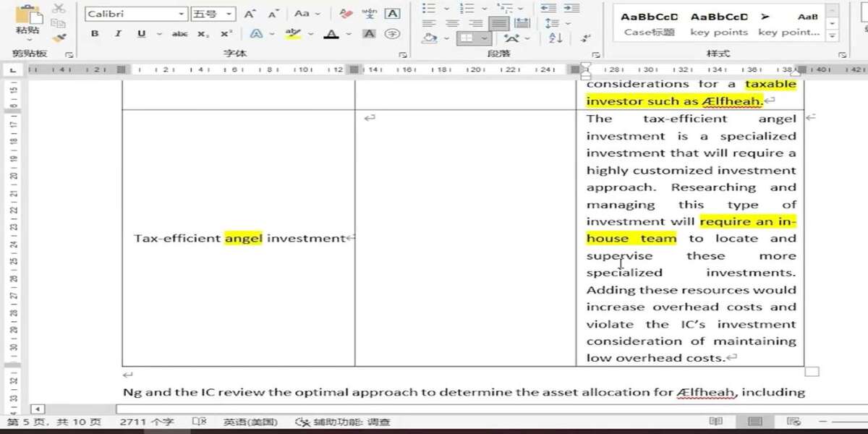The width and height of the screenshot is (868, 434).
Task: Click the Subscript x₂ icon
Action: (203, 34)
